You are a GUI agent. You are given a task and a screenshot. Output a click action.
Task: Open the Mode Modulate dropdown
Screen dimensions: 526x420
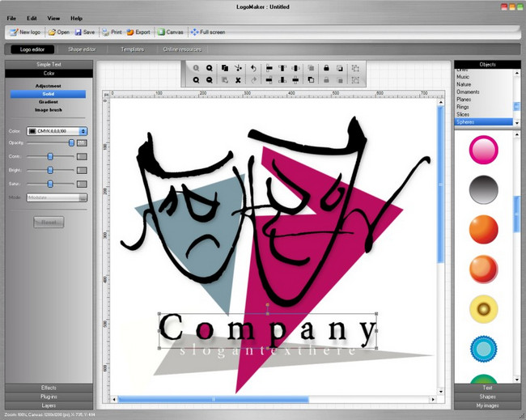pyautogui.click(x=57, y=197)
